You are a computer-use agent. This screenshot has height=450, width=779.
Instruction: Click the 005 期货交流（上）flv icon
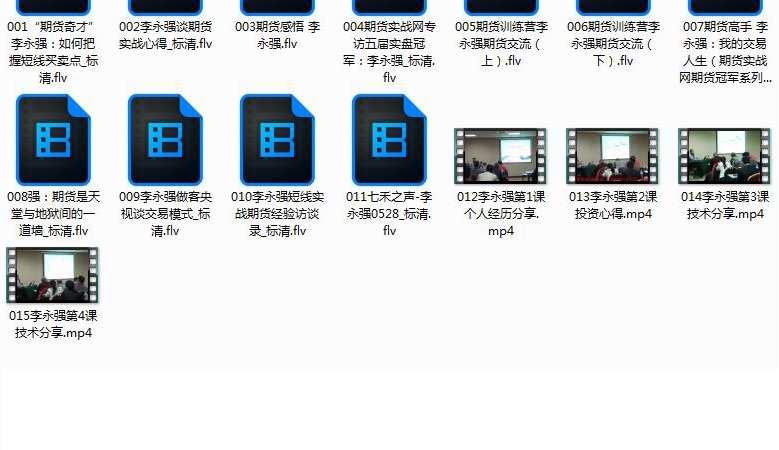click(501, 7)
